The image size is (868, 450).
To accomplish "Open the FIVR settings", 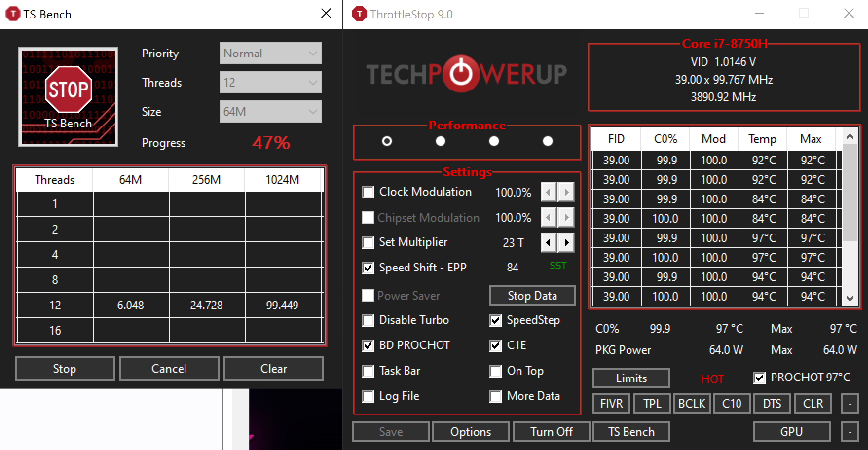I will (x=611, y=403).
